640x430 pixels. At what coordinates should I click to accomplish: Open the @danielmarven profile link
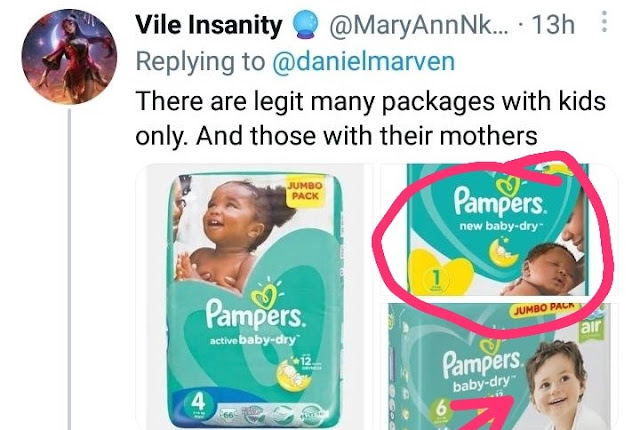tap(363, 61)
